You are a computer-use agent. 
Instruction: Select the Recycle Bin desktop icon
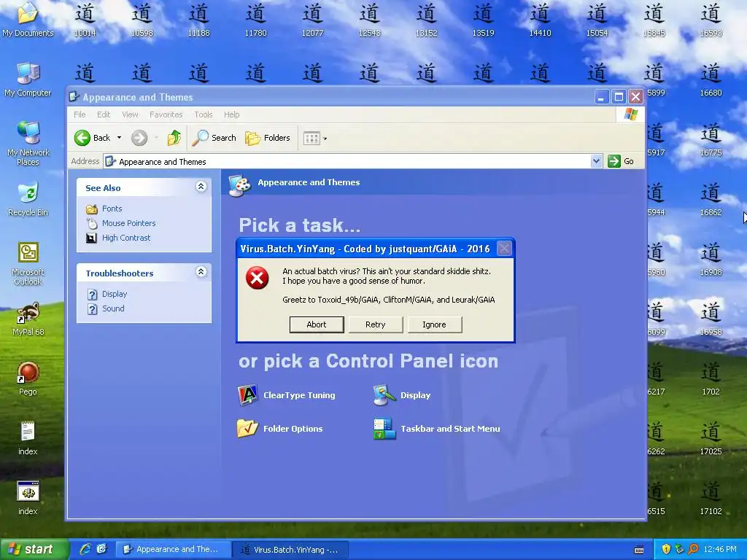pos(28,199)
